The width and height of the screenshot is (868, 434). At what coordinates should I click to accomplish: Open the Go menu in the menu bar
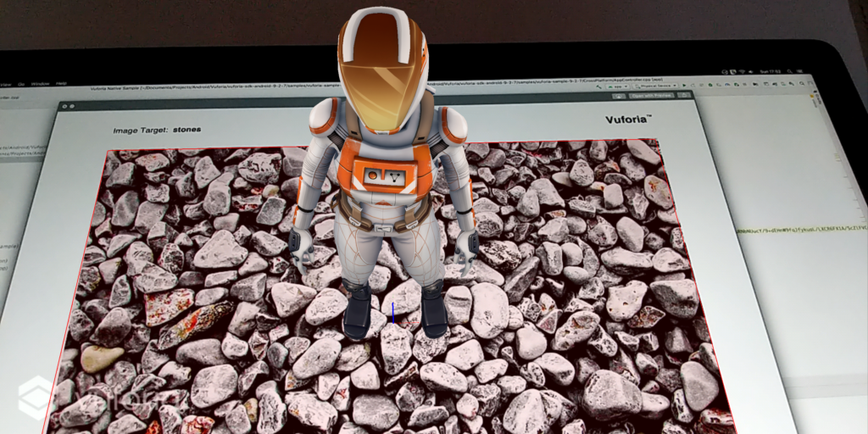pyautogui.click(x=21, y=84)
